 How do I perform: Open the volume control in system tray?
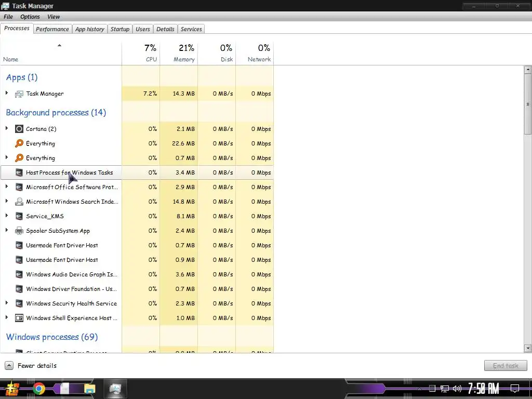tap(457, 389)
